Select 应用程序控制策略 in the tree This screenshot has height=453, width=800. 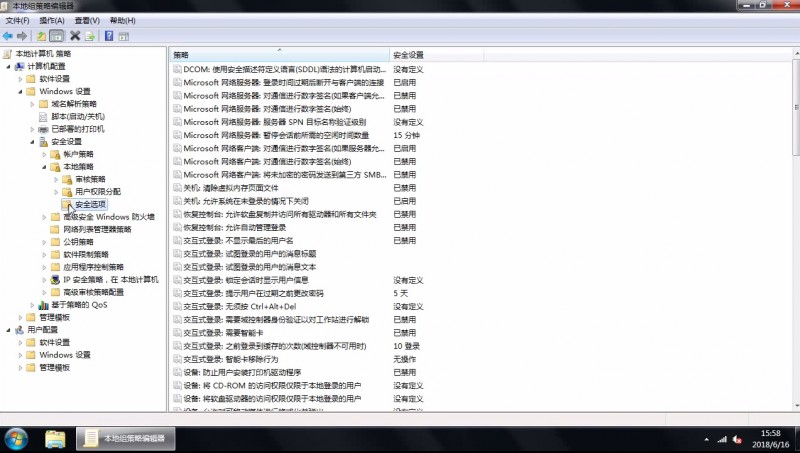click(93, 267)
